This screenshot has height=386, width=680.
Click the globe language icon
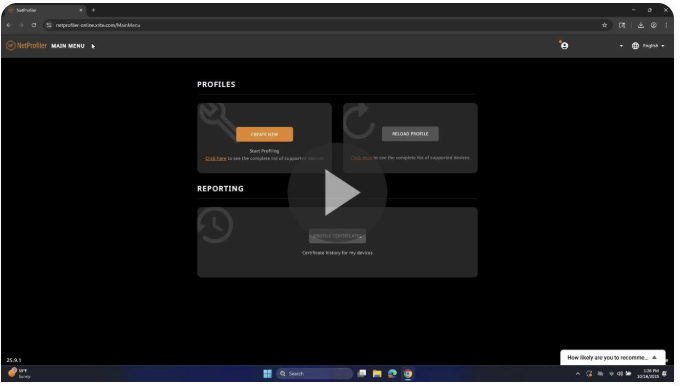point(635,46)
